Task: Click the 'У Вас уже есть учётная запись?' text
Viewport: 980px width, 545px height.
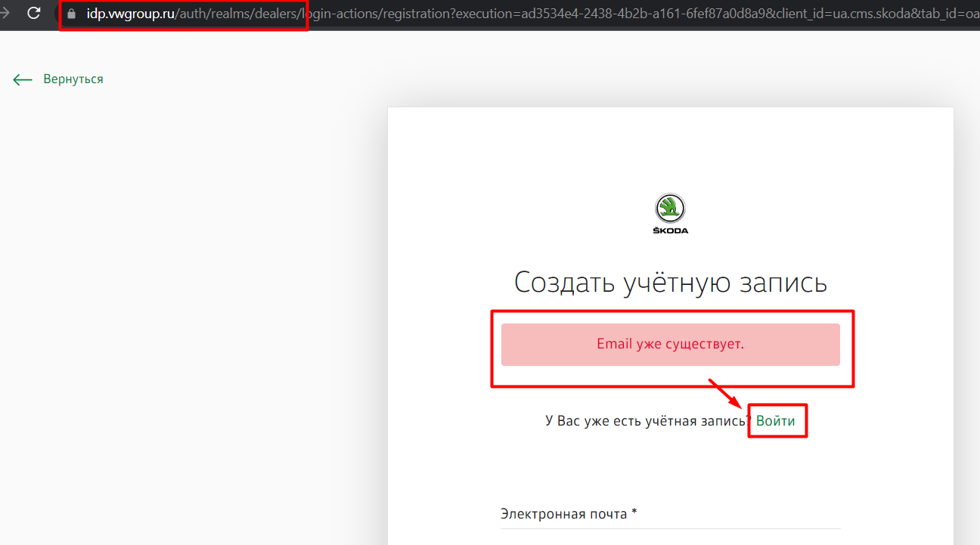Action: click(x=649, y=421)
